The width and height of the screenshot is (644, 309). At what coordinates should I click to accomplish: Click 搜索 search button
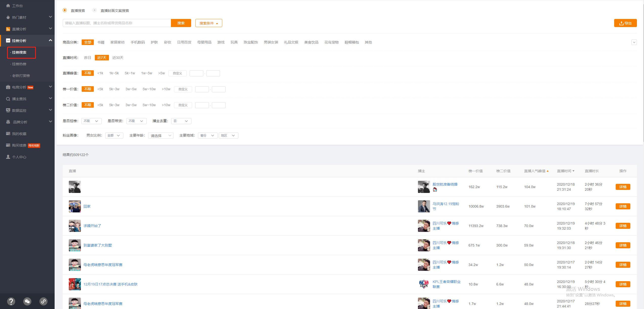[x=181, y=23]
